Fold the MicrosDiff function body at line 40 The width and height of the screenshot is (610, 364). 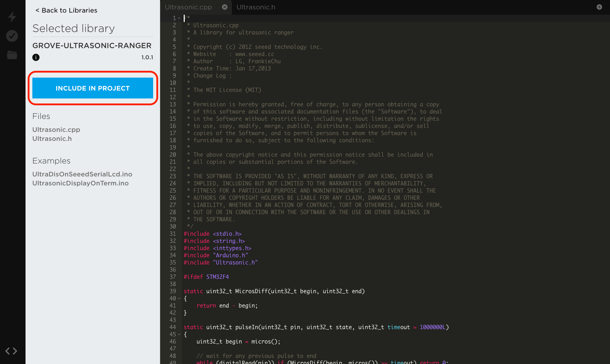point(179,299)
